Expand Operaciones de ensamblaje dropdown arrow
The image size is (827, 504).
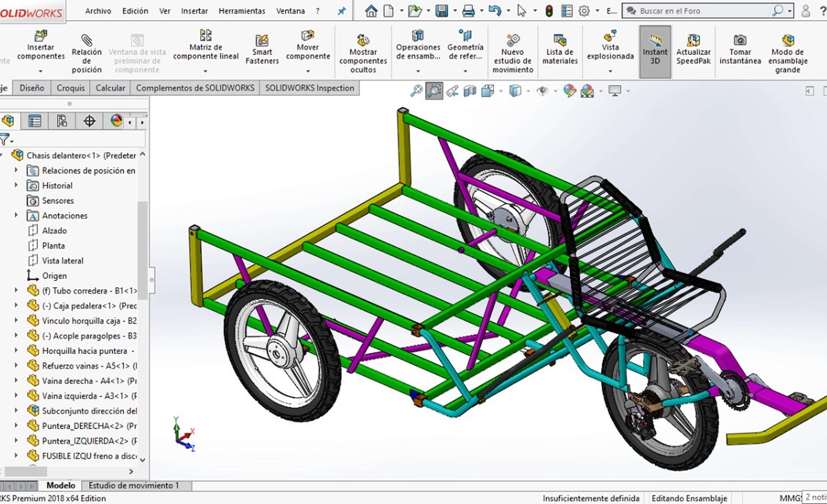(418, 71)
